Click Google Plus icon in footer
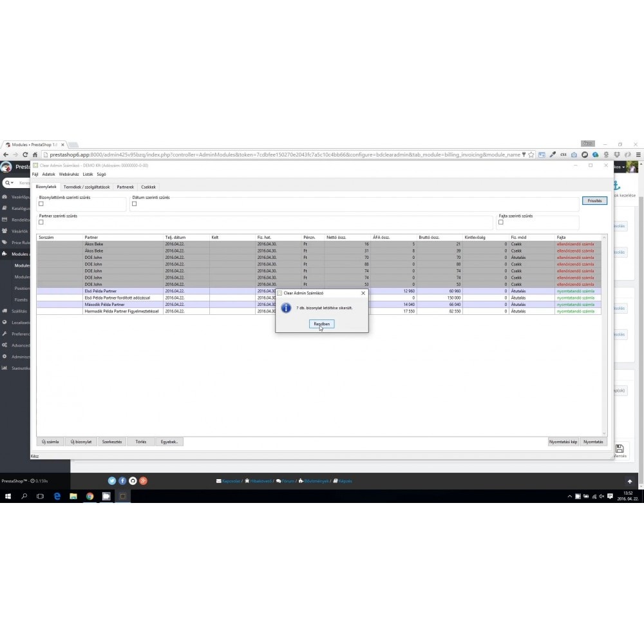The height and width of the screenshot is (644, 644). (x=143, y=481)
